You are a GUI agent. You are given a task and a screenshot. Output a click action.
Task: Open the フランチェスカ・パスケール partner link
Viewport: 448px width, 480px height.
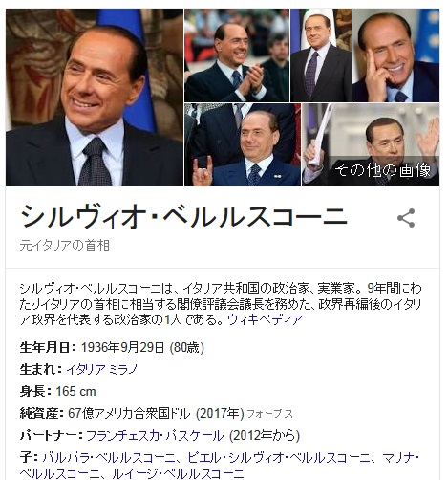(155, 436)
